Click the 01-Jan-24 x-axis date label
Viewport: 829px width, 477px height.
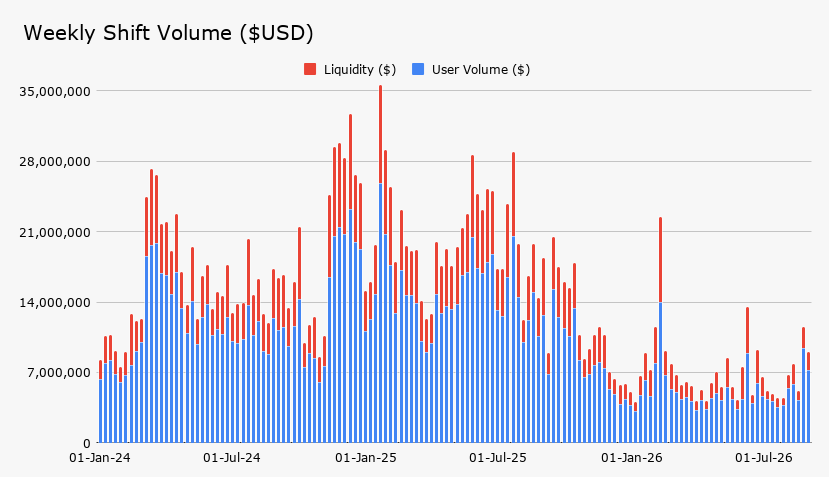pyautogui.click(x=100, y=457)
